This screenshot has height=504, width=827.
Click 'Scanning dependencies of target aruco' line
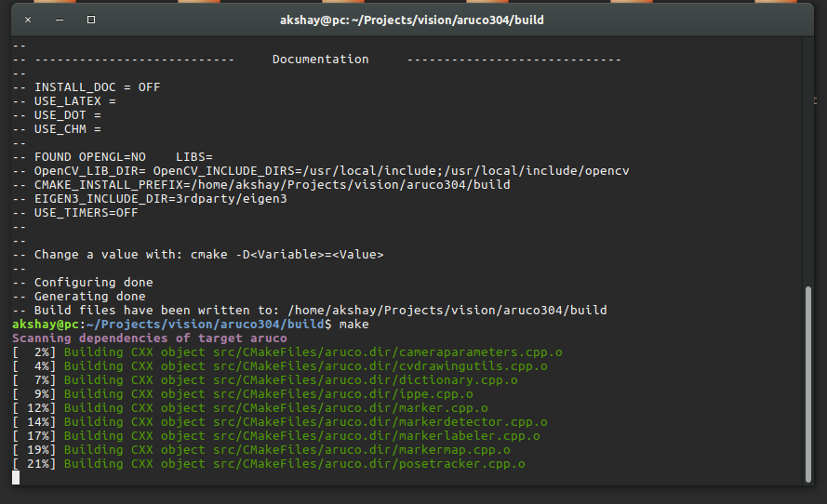coord(150,338)
